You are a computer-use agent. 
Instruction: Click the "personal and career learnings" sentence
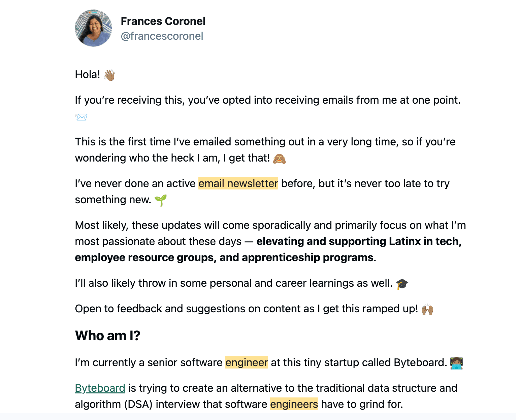tap(233, 283)
